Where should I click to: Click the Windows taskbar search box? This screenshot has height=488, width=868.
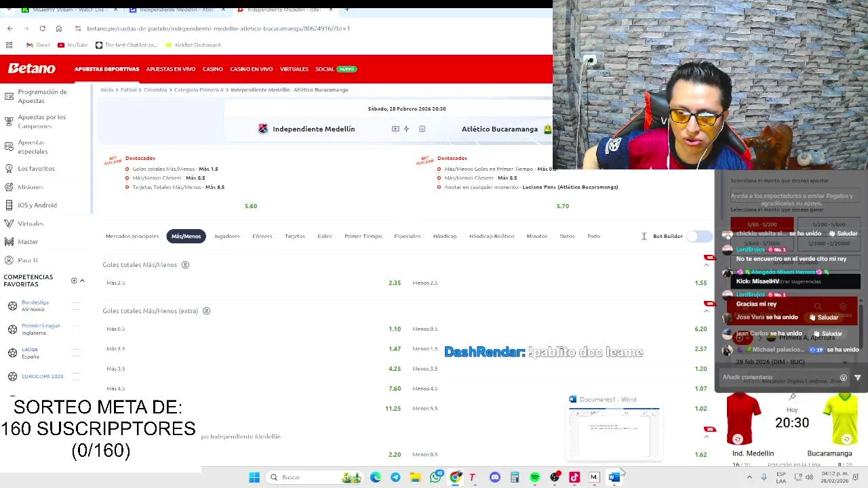click(x=315, y=477)
